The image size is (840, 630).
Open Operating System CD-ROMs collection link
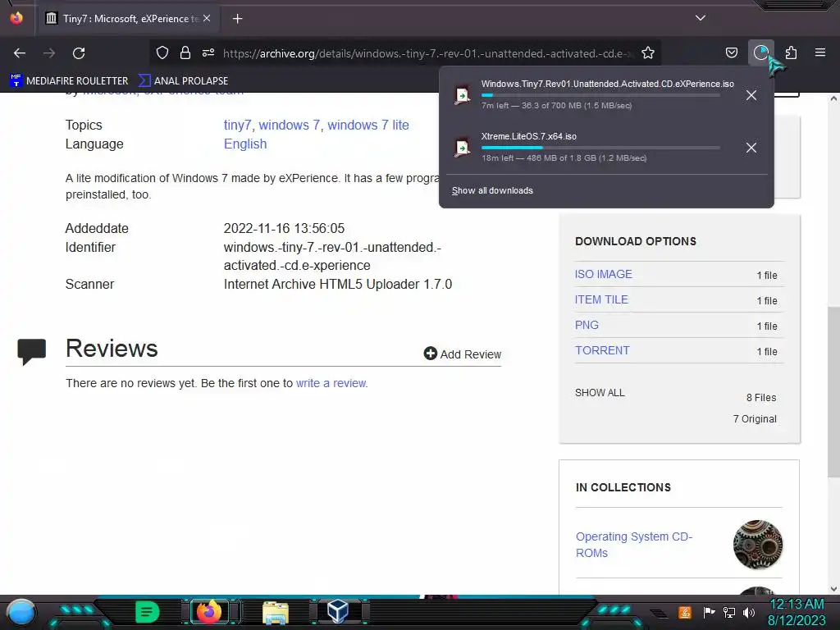pos(634,545)
